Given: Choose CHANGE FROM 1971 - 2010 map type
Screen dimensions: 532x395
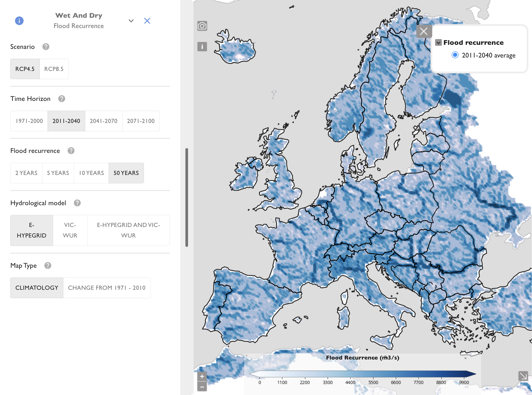Looking at the screenshot, I should pos(107,288).
